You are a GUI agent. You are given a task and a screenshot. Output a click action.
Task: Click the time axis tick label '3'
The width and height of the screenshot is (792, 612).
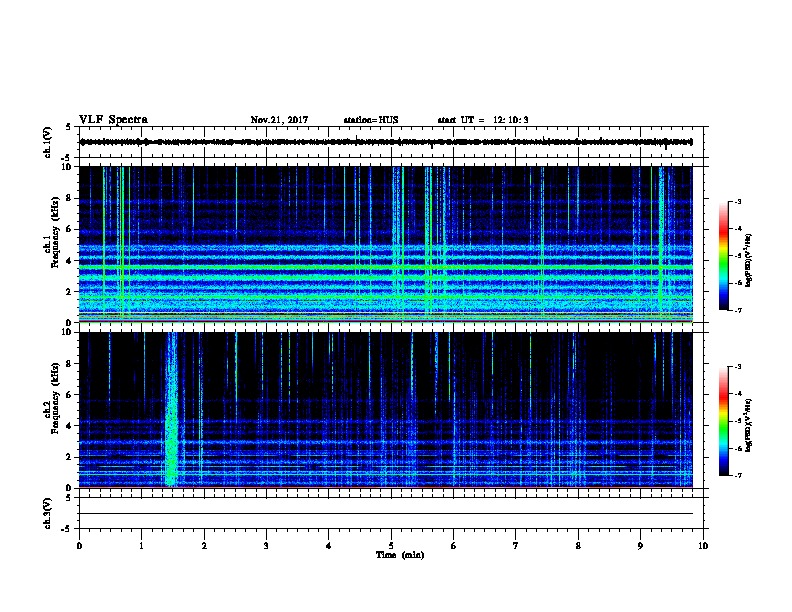point(266,546)
